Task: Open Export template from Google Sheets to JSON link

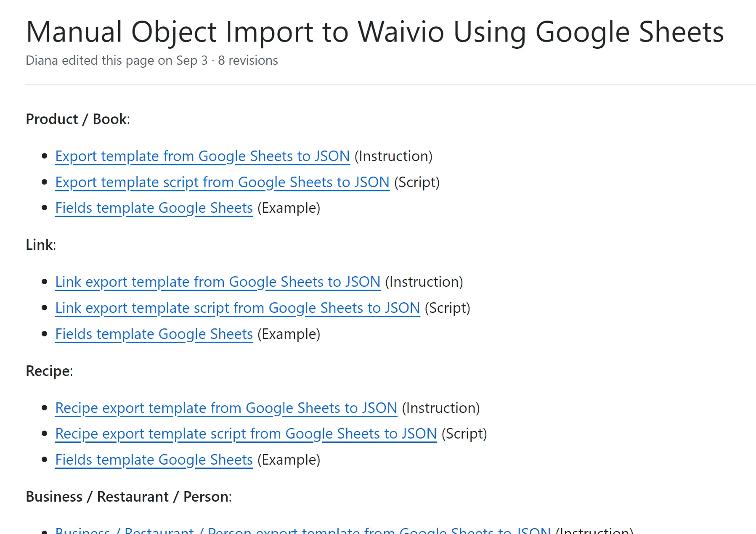Action: 202,156
